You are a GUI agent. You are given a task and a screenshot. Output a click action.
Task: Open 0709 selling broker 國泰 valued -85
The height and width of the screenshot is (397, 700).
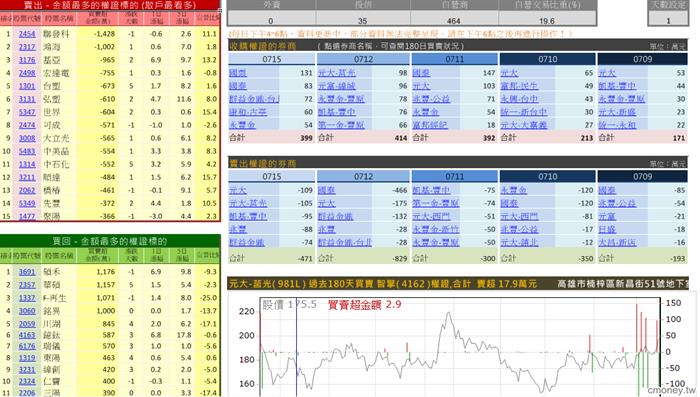click(x=607, y=190)
